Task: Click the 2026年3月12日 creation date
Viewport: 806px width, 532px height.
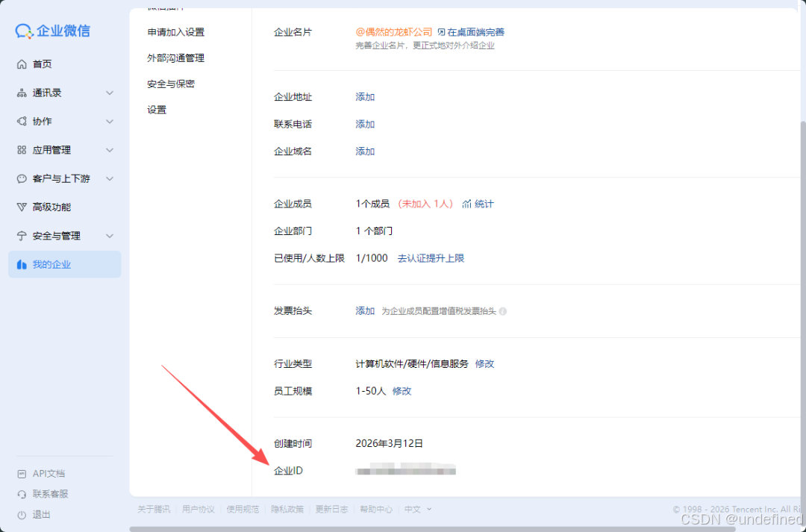Action: (389, 444)
